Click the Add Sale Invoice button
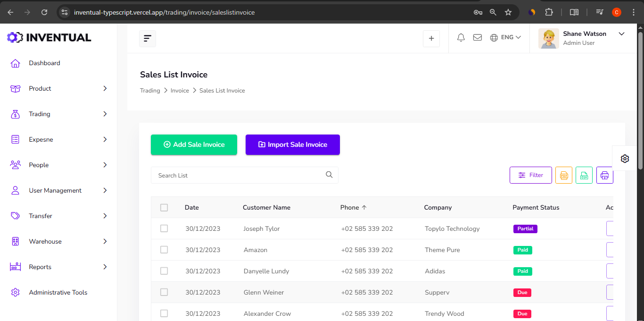 194,145
